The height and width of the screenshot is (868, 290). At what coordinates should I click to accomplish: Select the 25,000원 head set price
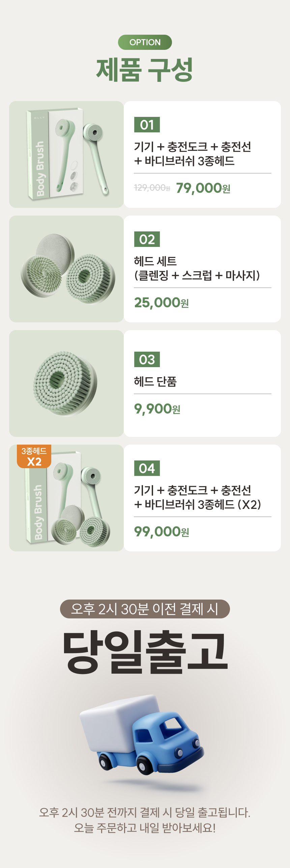click(161, 302)
